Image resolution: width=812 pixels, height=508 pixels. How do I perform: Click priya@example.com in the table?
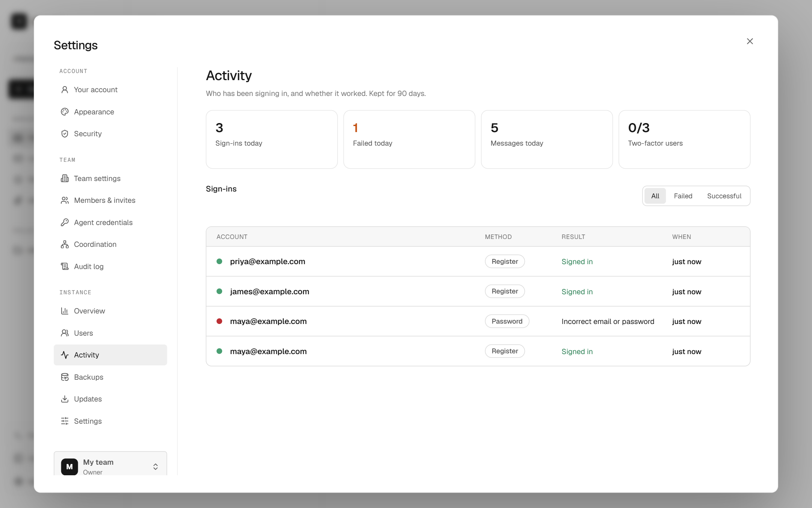[x=268, y=262]
